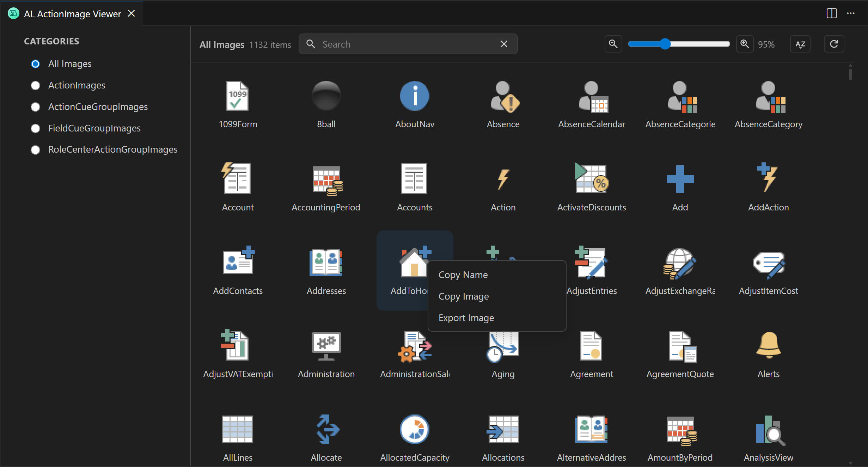This screenshot has height=467, width=868.
Task: Click the refresh images button
Action: (x=834, y=44)
